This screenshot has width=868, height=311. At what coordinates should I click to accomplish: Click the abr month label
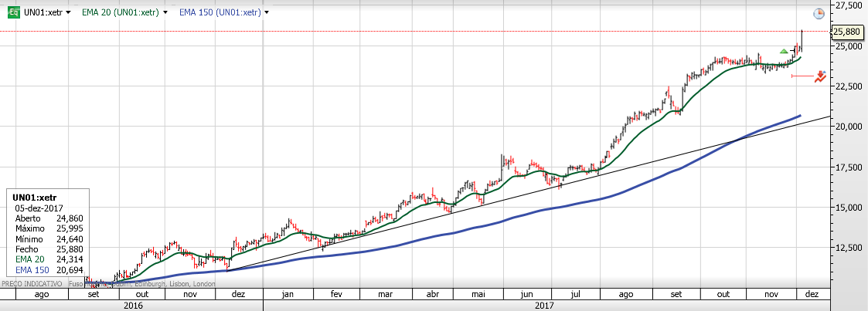pos(433,295)
